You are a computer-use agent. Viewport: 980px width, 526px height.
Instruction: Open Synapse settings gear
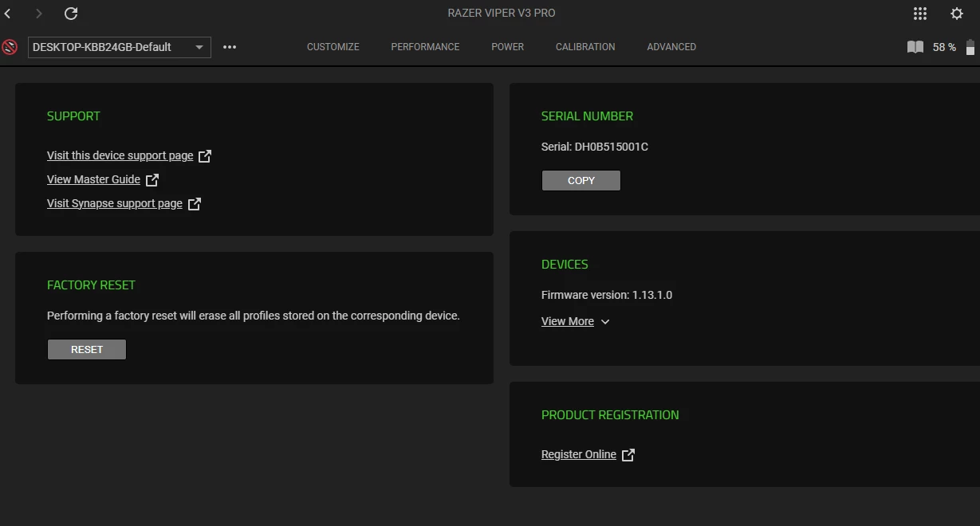pyautogui.click(x=957, y=14)
